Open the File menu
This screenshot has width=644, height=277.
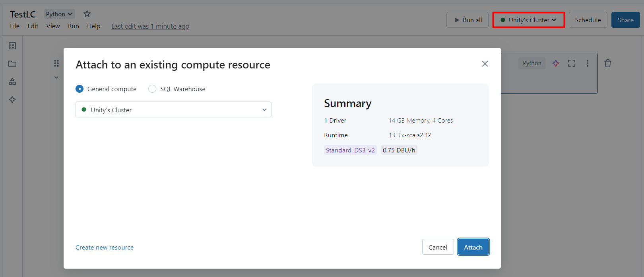pos(15,26)
